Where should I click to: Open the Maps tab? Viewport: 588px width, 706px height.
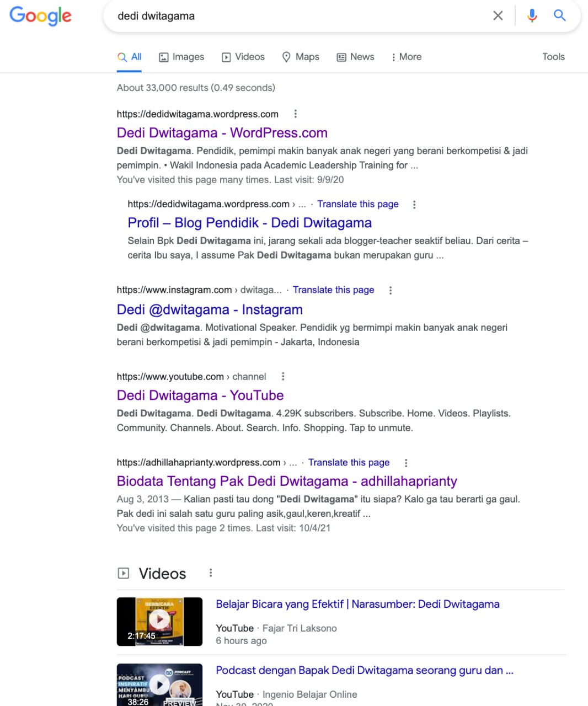pos(301,57)
